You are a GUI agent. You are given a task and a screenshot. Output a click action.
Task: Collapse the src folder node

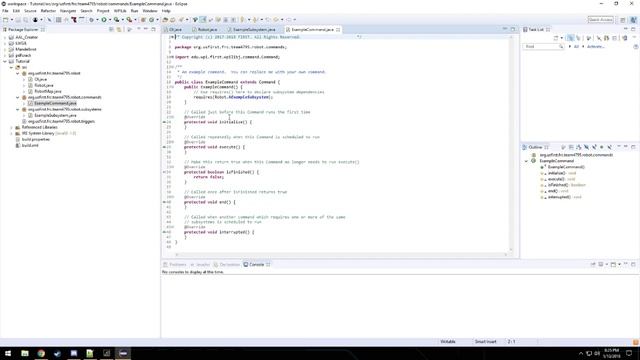click(11, 67)
